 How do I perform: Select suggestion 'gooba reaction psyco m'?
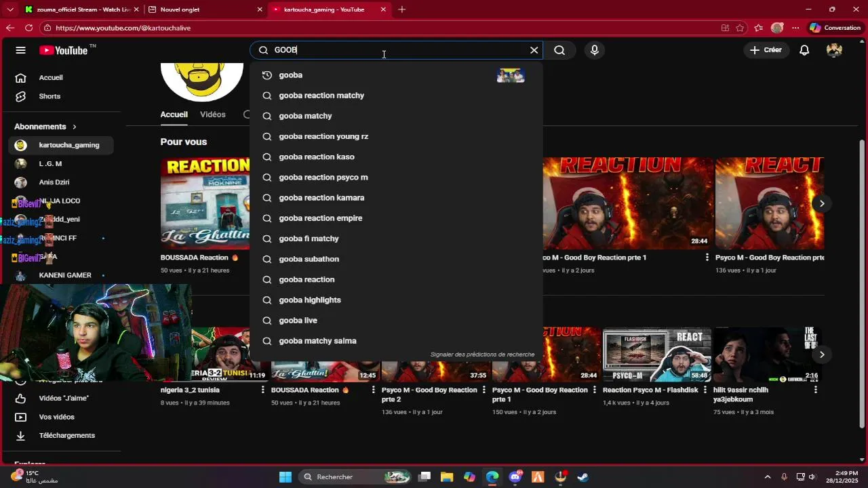396,178
